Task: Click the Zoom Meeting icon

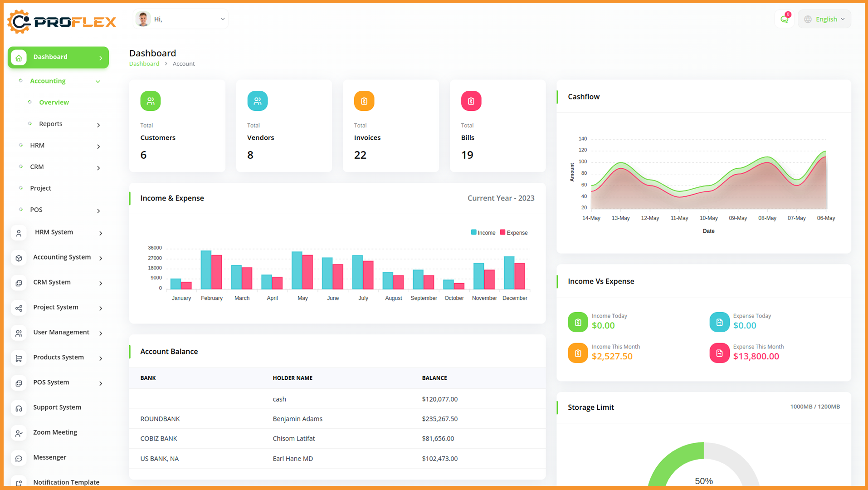Action: pos(19,433)
